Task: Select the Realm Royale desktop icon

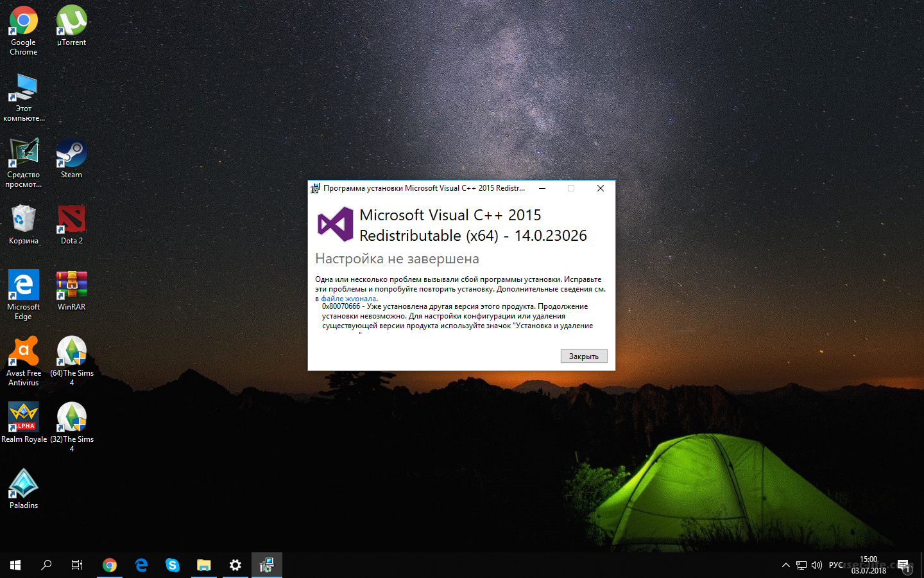Action: [x=24, y=423]
